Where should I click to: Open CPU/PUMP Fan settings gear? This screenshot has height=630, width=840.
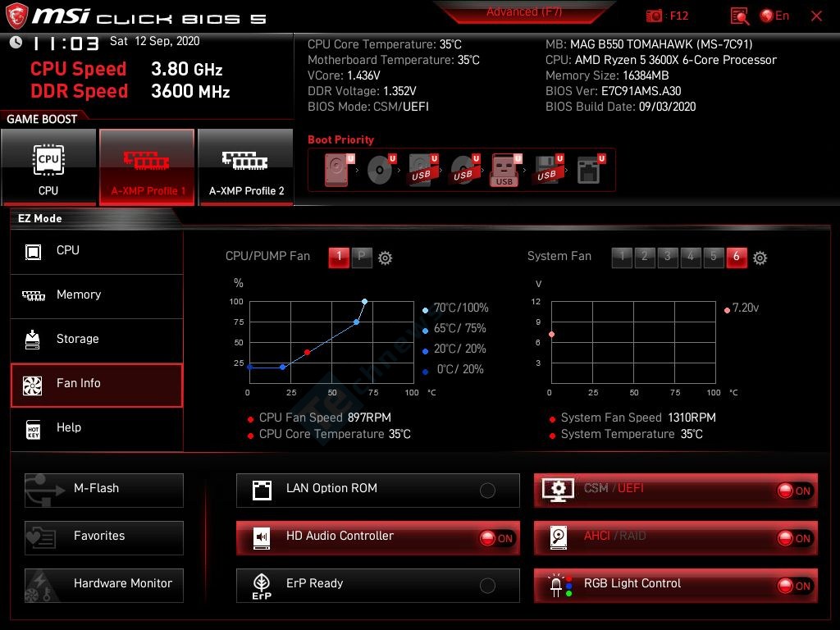[x=386, y=258]
